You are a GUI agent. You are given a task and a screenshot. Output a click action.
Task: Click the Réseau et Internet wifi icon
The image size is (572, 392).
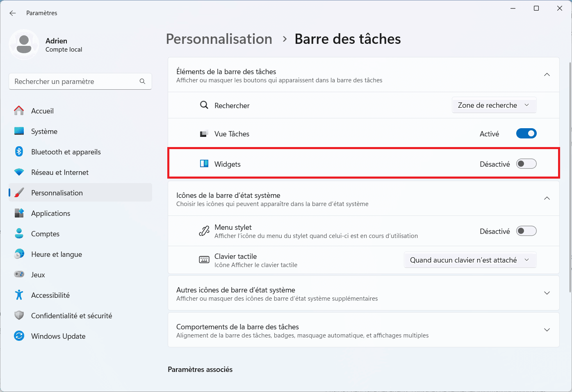(x=19, y=172)
